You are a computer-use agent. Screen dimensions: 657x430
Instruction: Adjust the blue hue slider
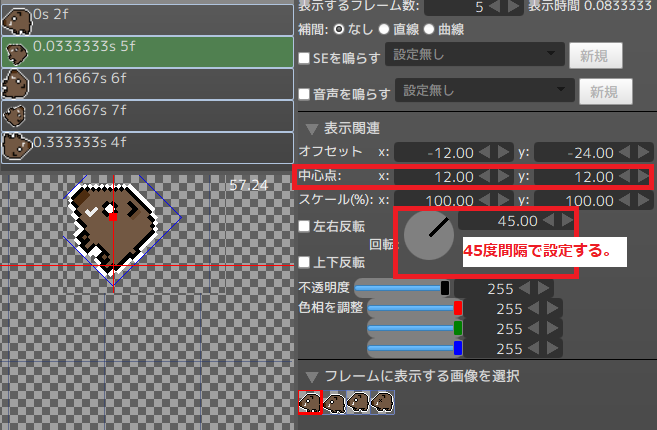point(415,348)
